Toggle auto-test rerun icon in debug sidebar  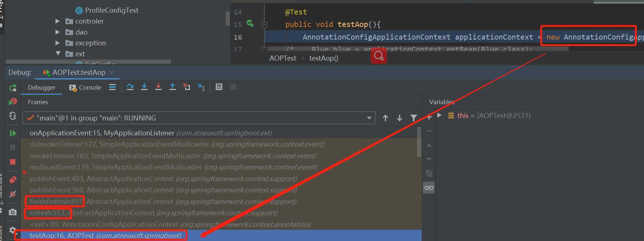pos(13,116)
